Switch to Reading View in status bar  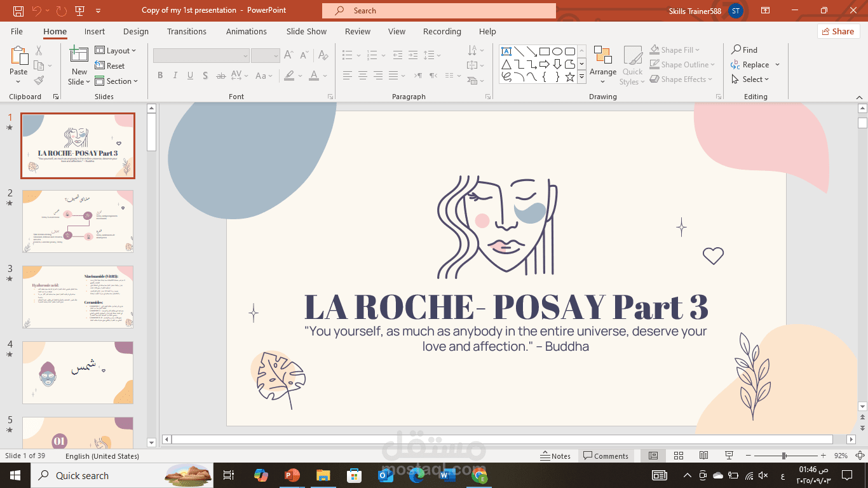(703, 456)
